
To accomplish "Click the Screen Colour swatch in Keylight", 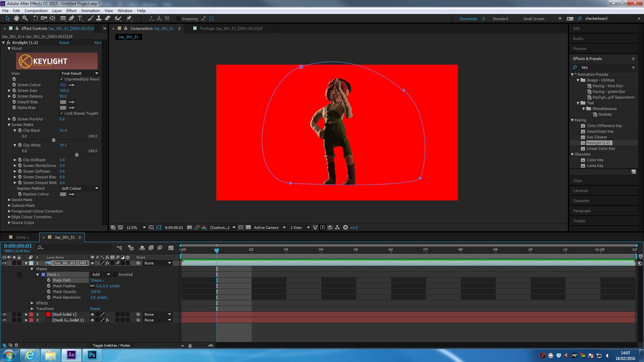I will click(63, 85).
